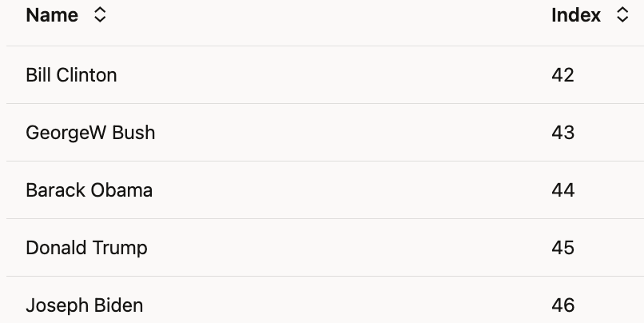Sort table by the Name column header
Screen dimensions: 644x323
click(52, 15)
